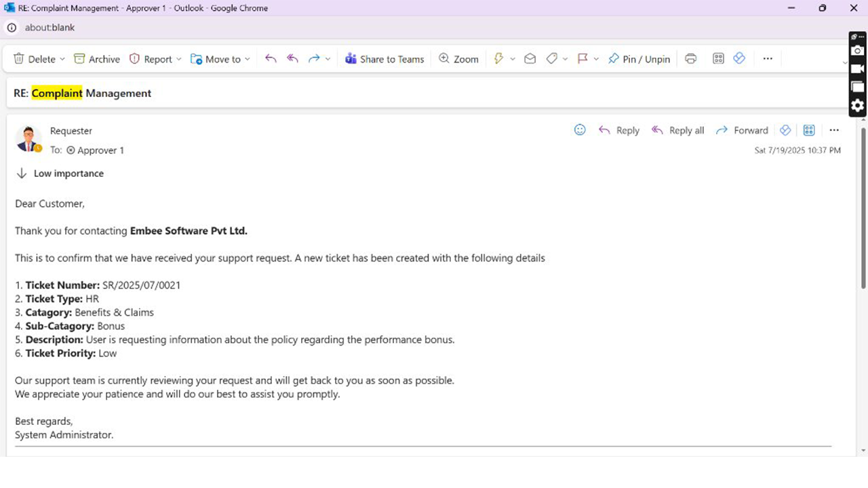868x488 pixels.
Task: Delete this email from the toolbar
Action: [35, 59]
